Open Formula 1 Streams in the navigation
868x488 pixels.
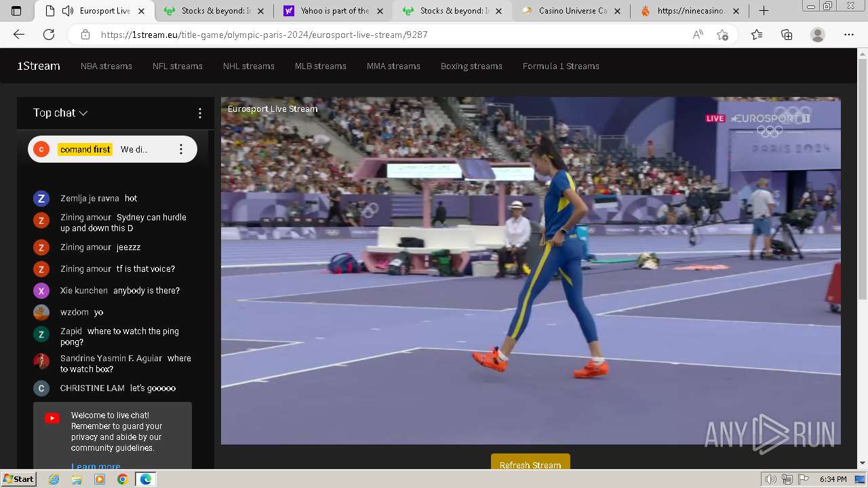pyautogui.click(x=561, y=66)
